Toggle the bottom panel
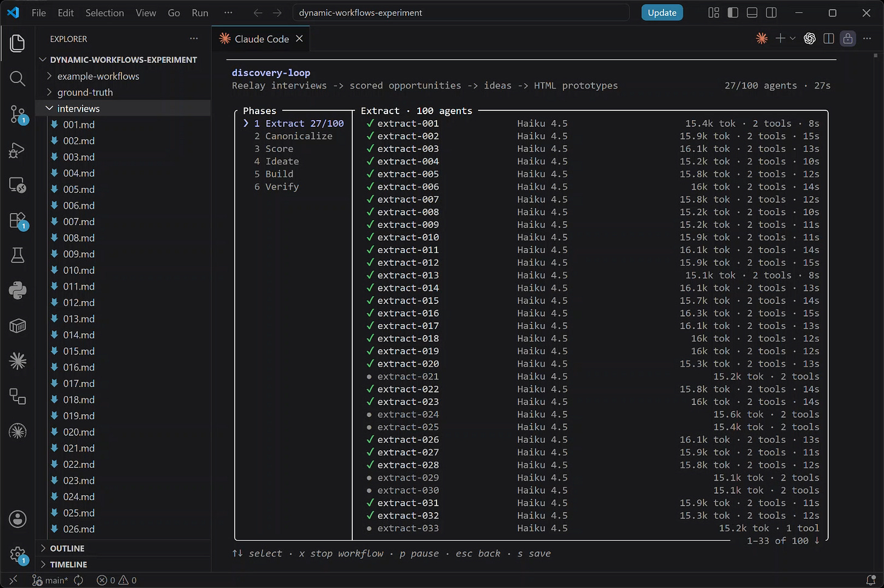This screenshot has height=588, width=884. (x=752, y=13)
